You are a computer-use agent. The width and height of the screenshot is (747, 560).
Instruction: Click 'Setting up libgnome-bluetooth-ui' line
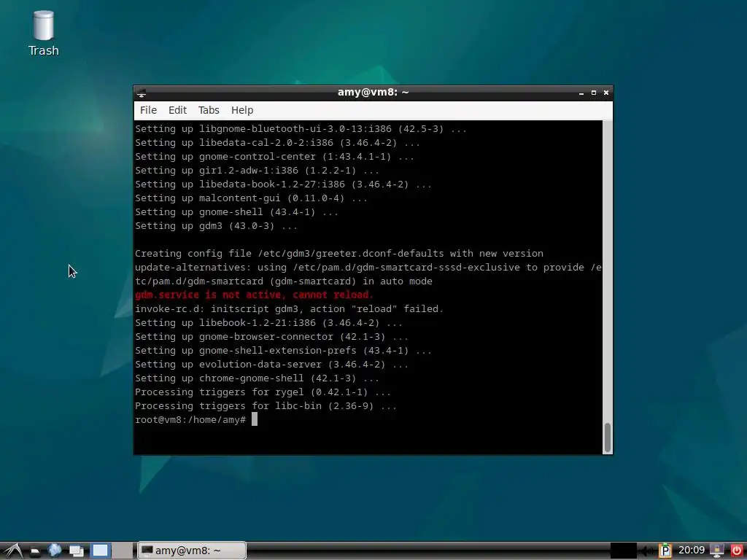(301, 128)
